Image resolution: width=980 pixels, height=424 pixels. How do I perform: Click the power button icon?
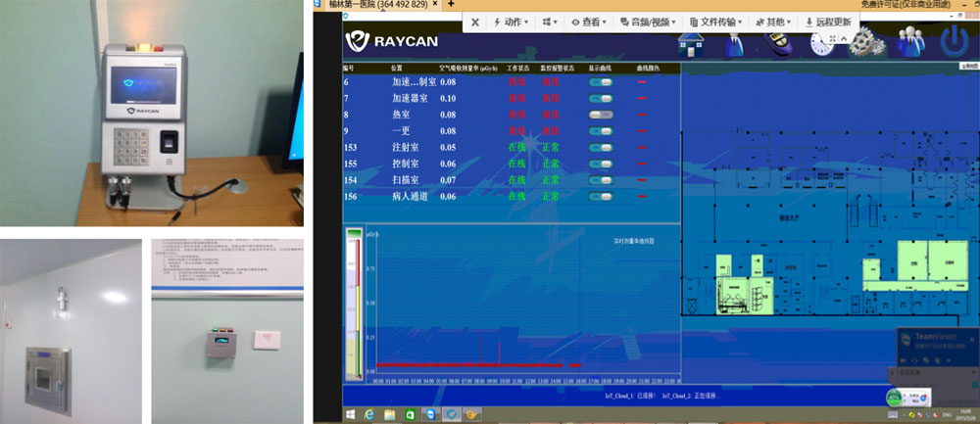point(954,41)
